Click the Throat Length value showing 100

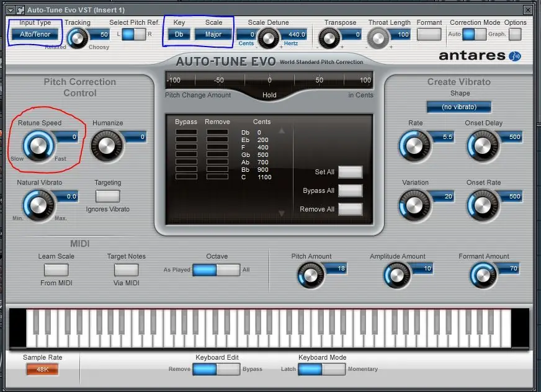tap(401, 35)
